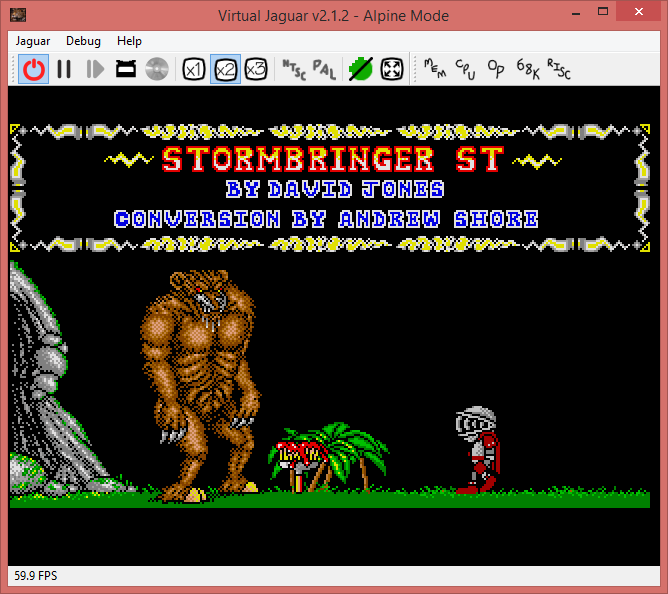The image size is (668, 594).
Task: Open the MEM memory browser
Action: point(434,69)
